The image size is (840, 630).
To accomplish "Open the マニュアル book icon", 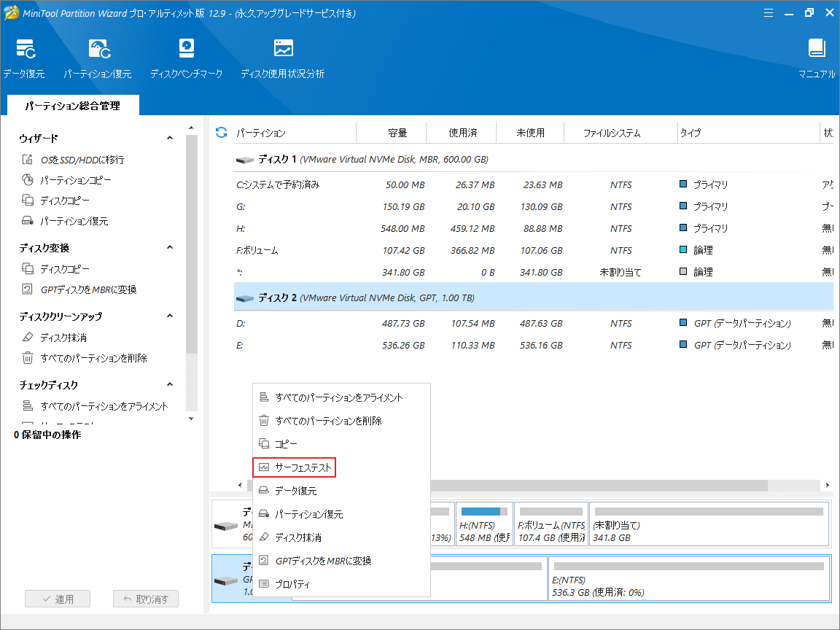I will (817, 49).
